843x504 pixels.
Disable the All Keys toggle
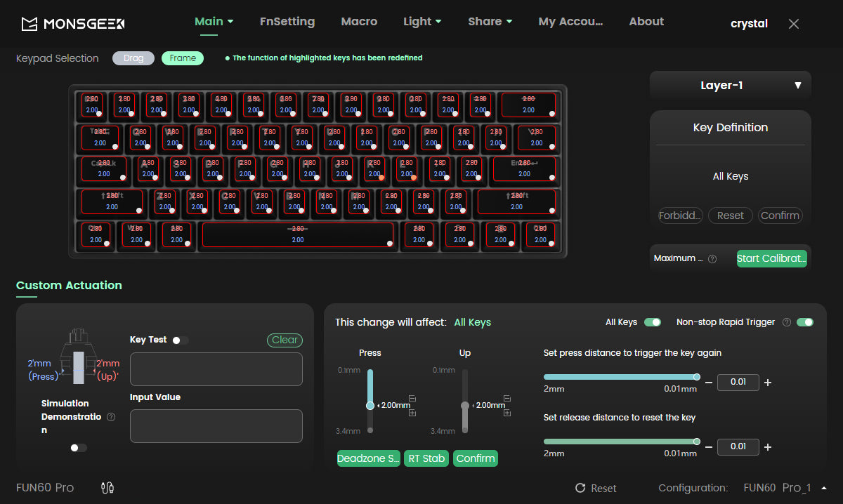652,321
